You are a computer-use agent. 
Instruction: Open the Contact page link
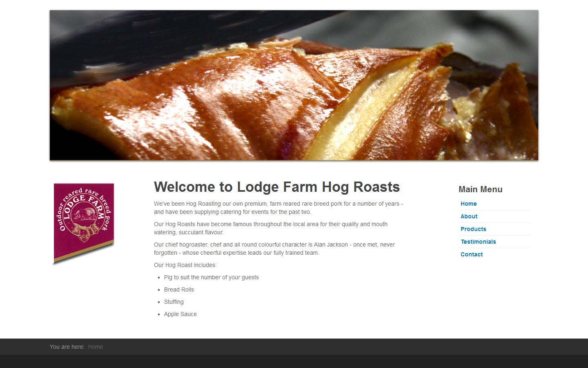point(472,254)
